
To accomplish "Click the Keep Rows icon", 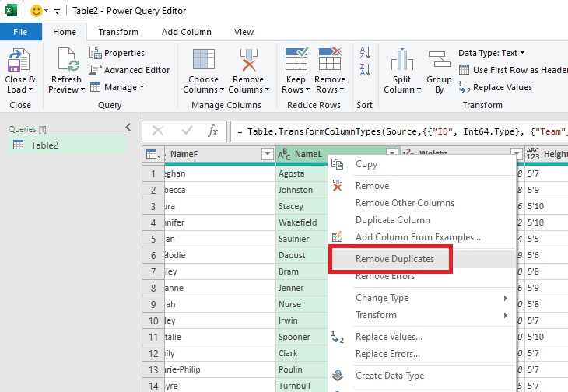I will click(x=296, y=59).
